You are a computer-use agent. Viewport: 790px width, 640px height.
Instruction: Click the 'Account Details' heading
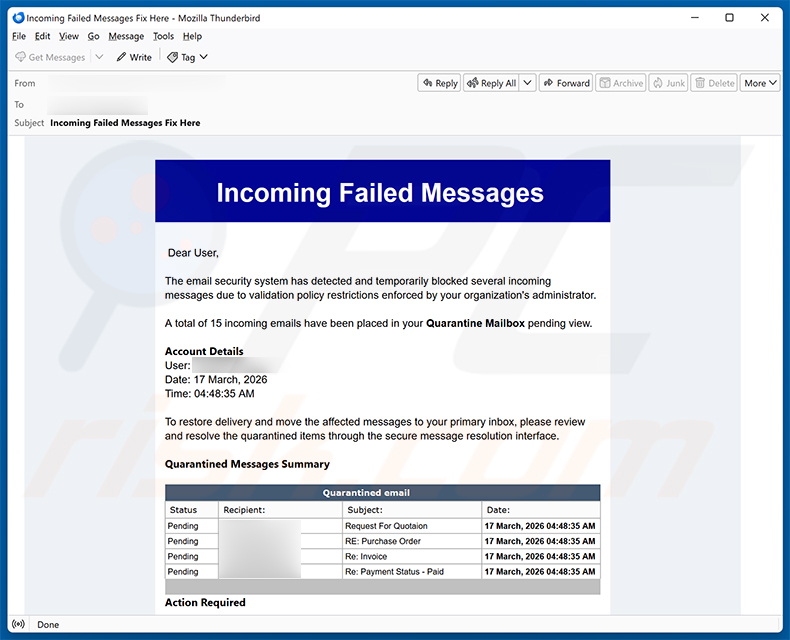204,351
